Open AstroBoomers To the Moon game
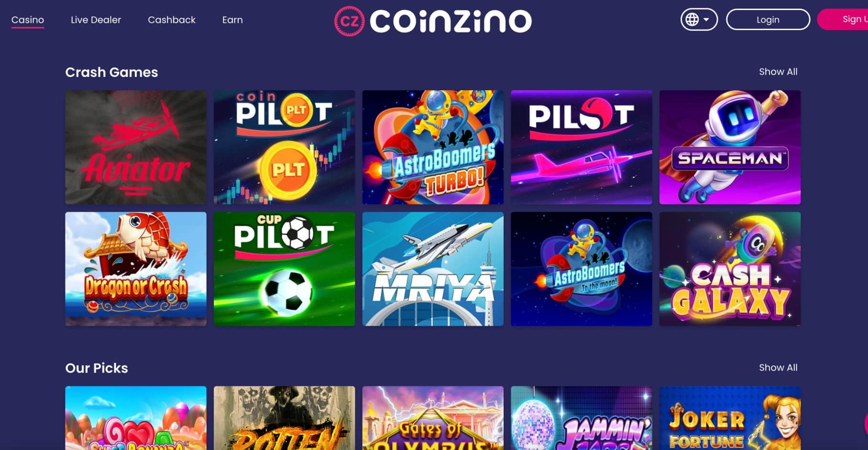The image size is (868, 450). pyautogui.click(x=582, y=269)
